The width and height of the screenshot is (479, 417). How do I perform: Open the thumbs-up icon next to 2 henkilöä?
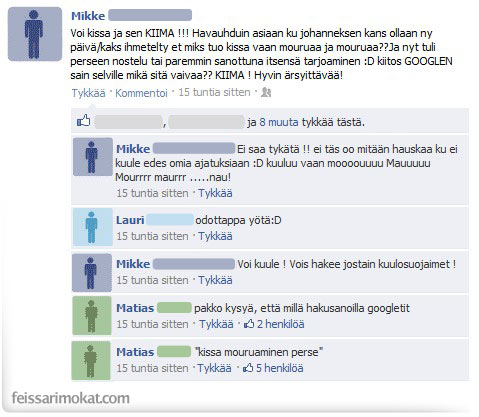(249, 324)
